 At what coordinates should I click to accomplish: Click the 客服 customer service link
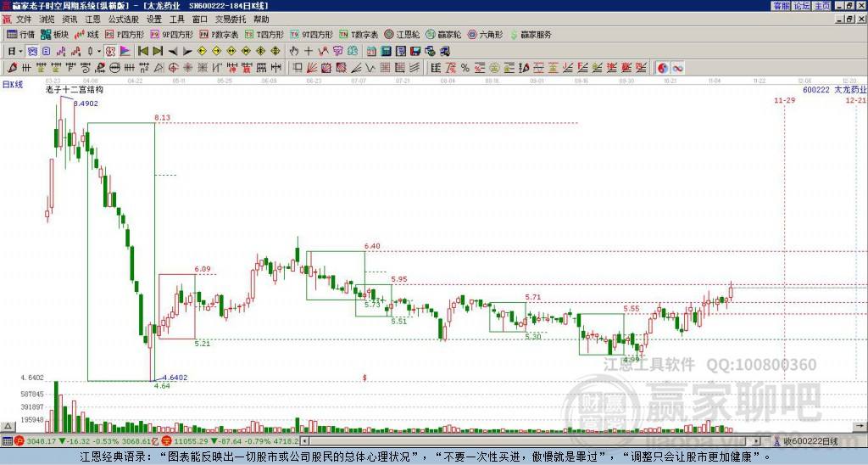[781, 6]
